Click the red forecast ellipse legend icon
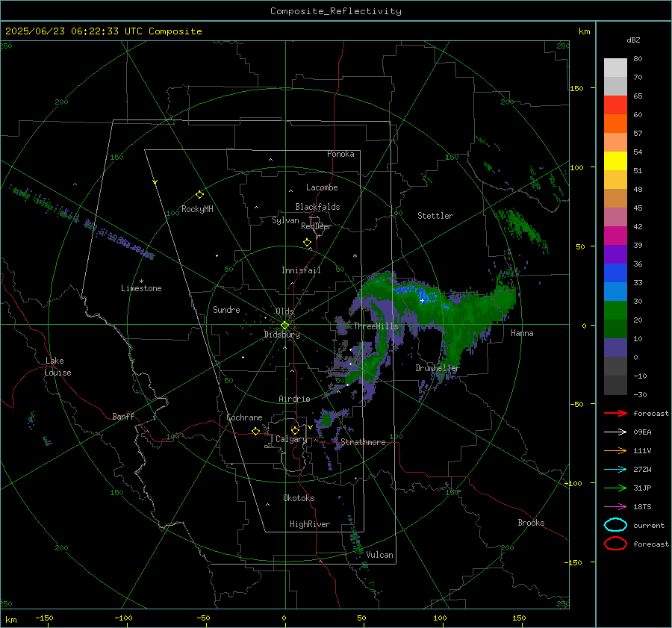Viewport: 672px width, 628px height. point(615,544)
